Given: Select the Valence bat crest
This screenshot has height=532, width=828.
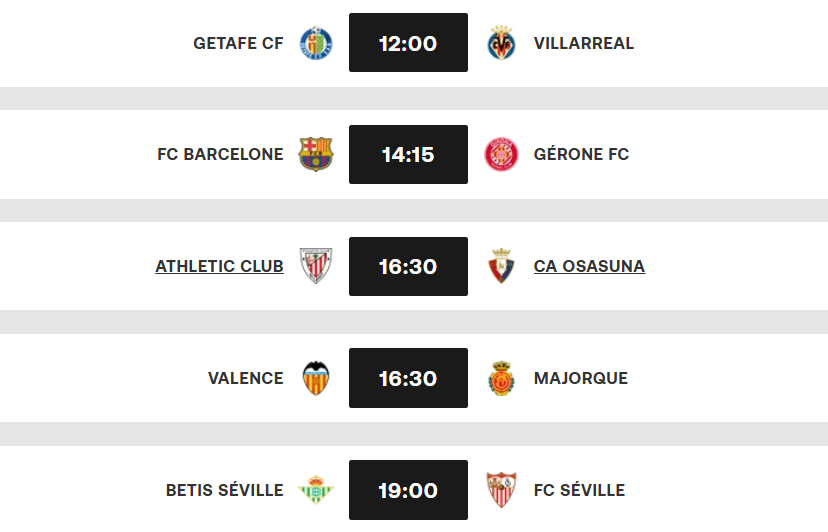Looking at the screenshot, I should (316, 378).
